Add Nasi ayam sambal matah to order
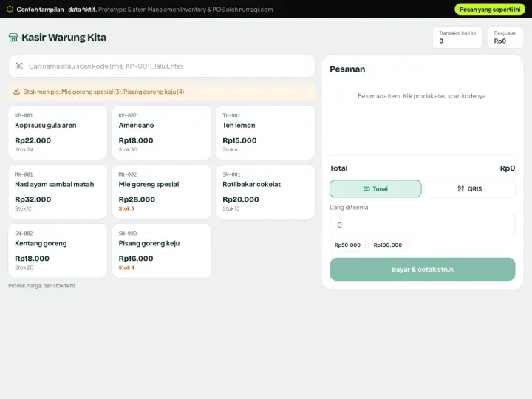This screenshot has height=399, width=532. click(58, 191)
